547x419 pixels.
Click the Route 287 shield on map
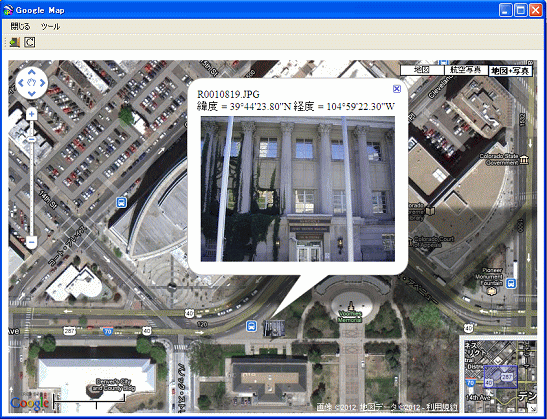pos(69,330)
